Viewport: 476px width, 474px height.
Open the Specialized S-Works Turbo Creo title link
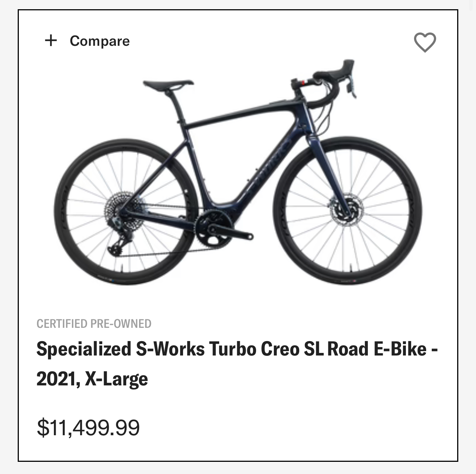[x=237, y=349]
